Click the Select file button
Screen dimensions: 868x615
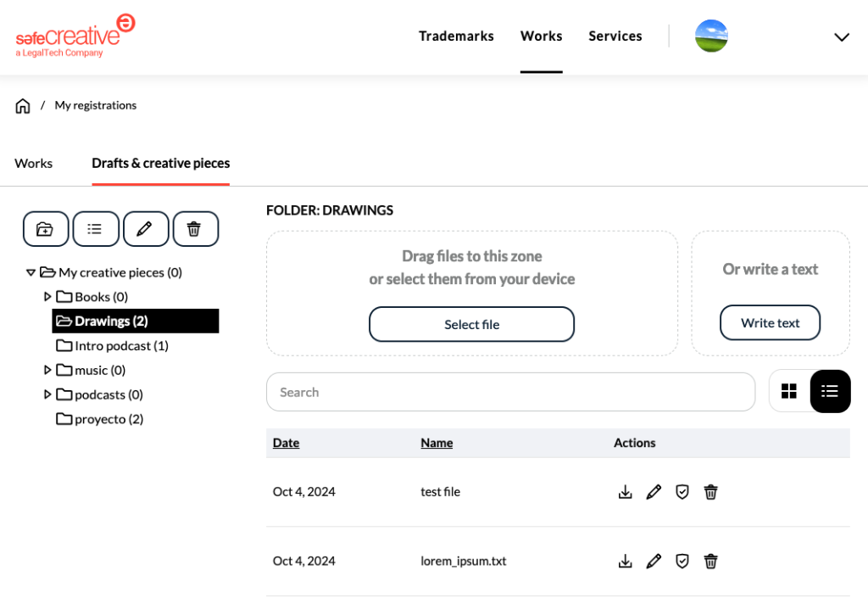[x=471, y=324]
